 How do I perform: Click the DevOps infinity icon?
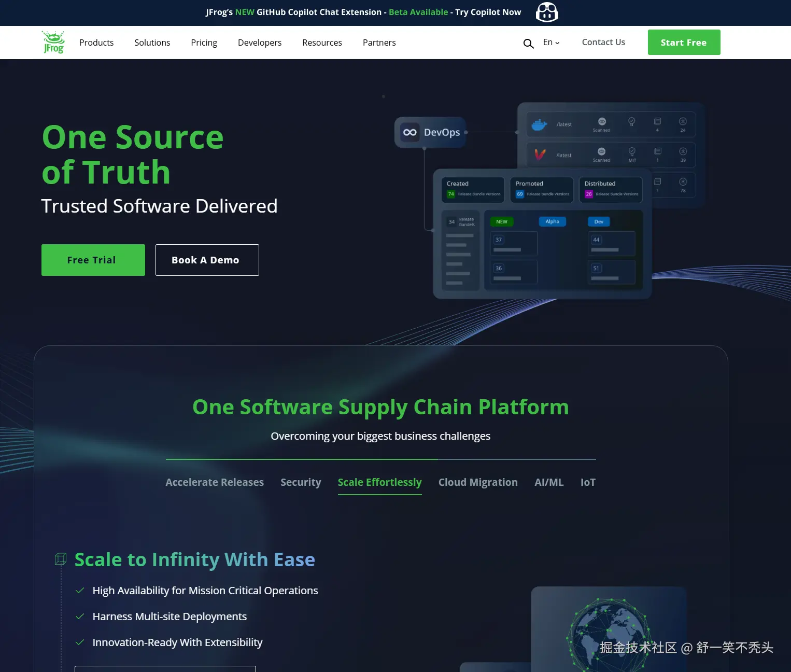tap(410, 132)
